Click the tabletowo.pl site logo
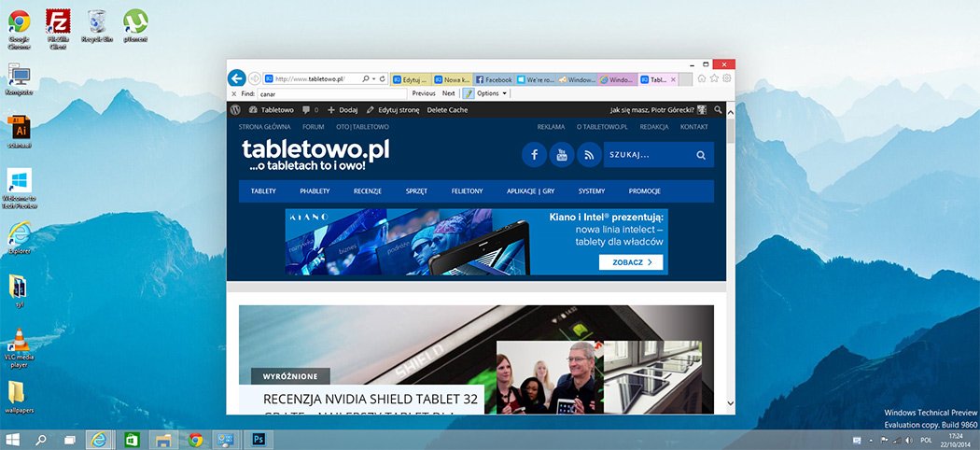Viewport: 980px width, 450px height. coord(315,154)
